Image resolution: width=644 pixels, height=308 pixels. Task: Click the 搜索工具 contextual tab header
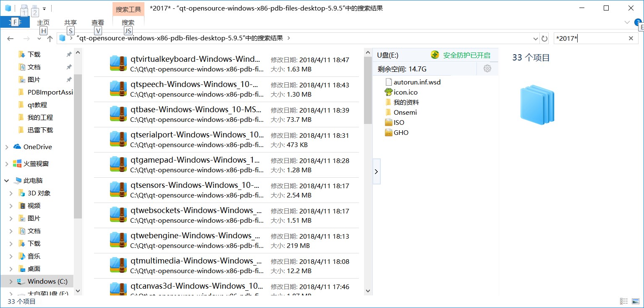[128, 9]
